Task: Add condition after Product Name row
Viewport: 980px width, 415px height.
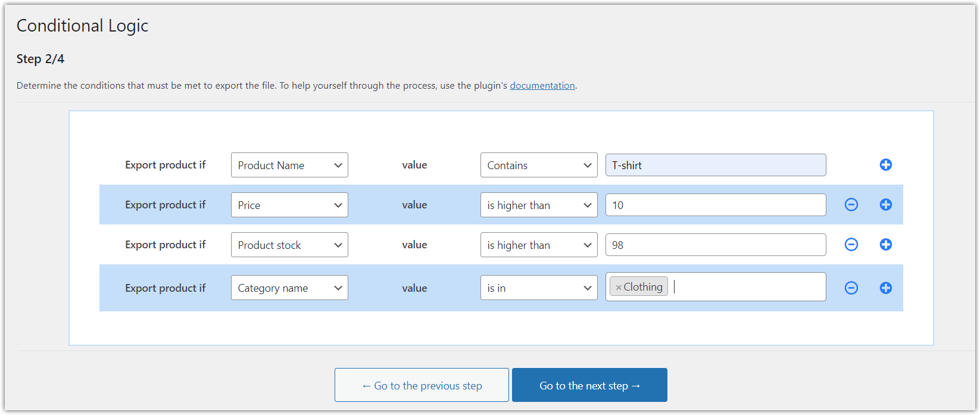Action: (x=885, y=165)
